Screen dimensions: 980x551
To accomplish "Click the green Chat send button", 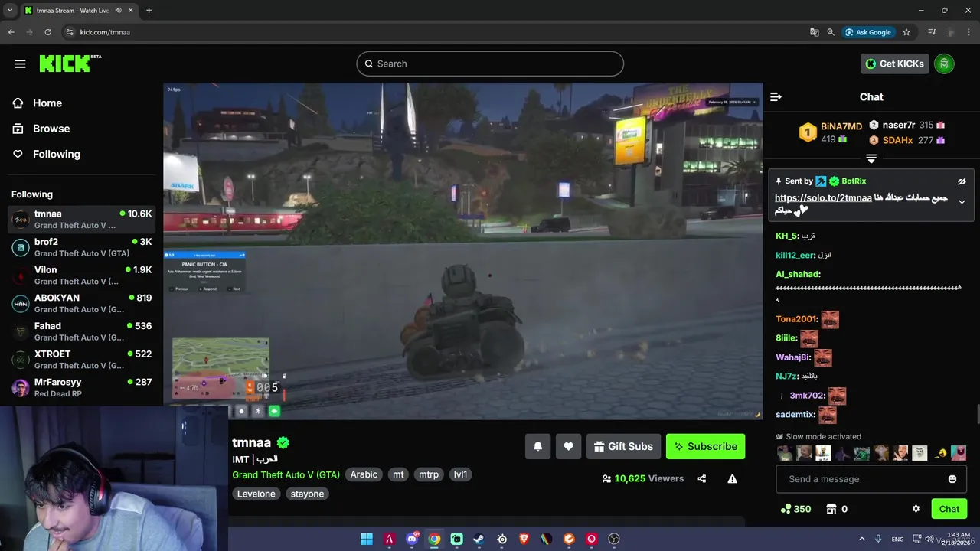I will tap(949, 509).
